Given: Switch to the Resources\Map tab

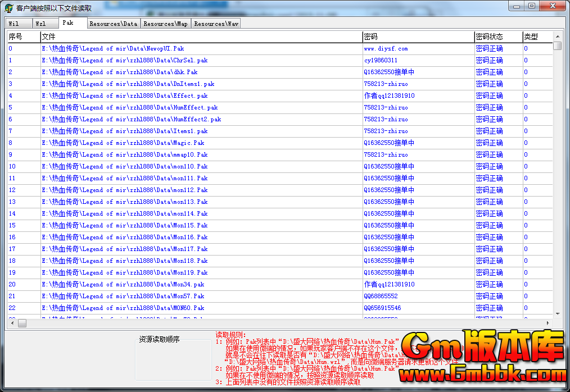Looking at the screenshot, I should [165, 24].
